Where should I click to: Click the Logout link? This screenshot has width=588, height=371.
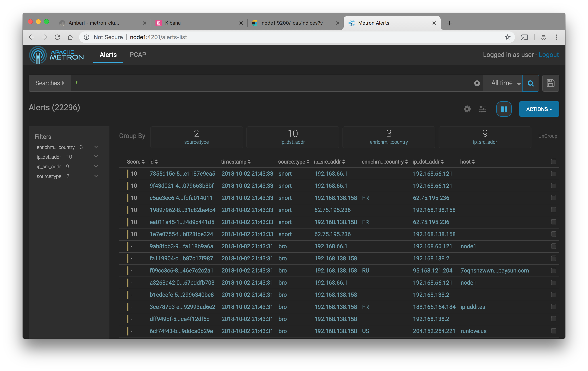click(x=548, y=55)
